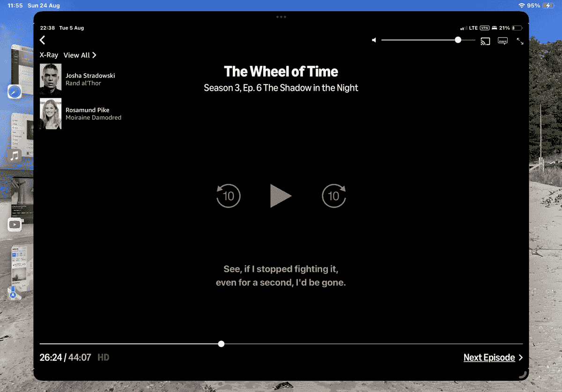The width and height of the screenshot is (562, 392).
Task: Tap the iPad Wi-Fi status icon
Action: [x=522, y=6]
